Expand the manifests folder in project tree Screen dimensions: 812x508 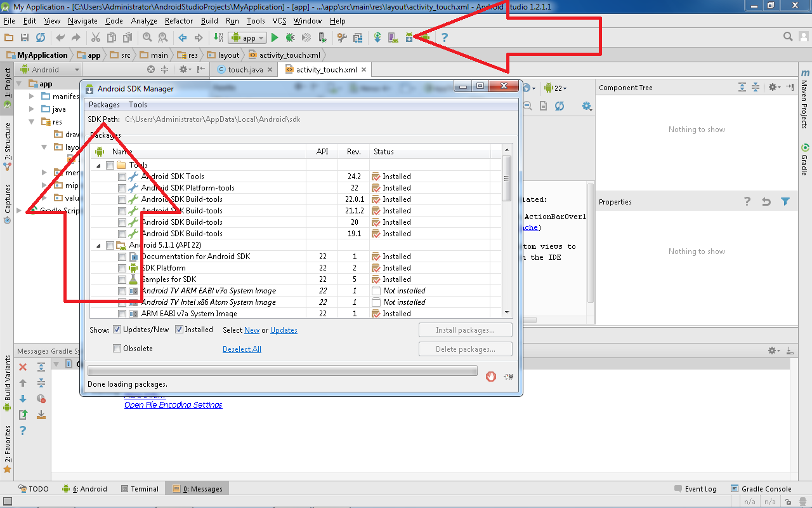(32, 97)
